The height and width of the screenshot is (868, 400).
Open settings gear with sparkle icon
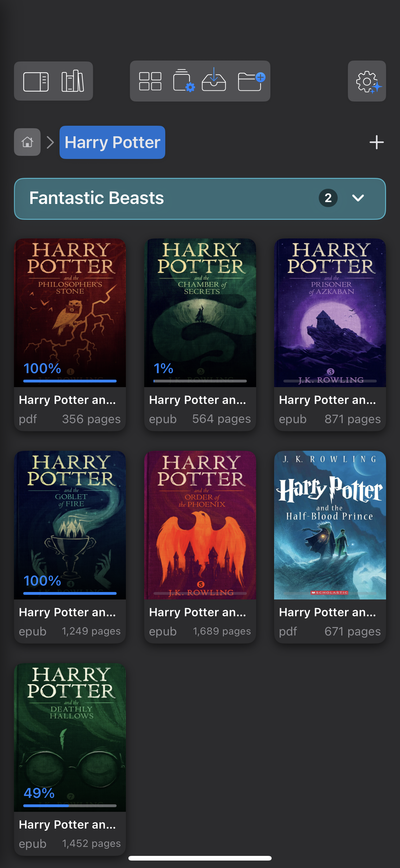[367, 81]
